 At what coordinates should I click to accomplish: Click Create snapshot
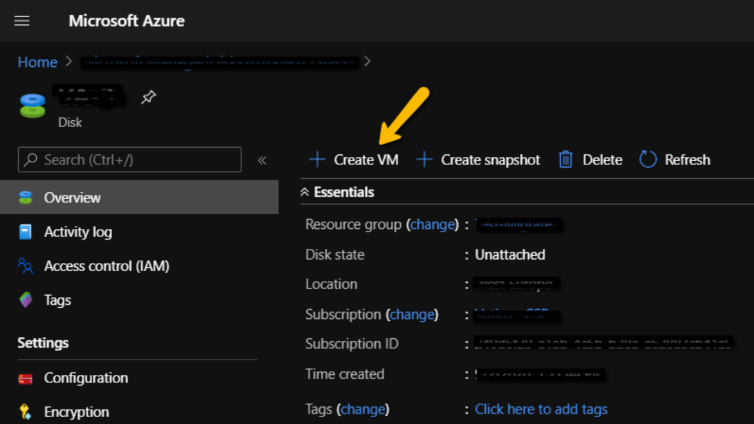click(x=478, y=160)
